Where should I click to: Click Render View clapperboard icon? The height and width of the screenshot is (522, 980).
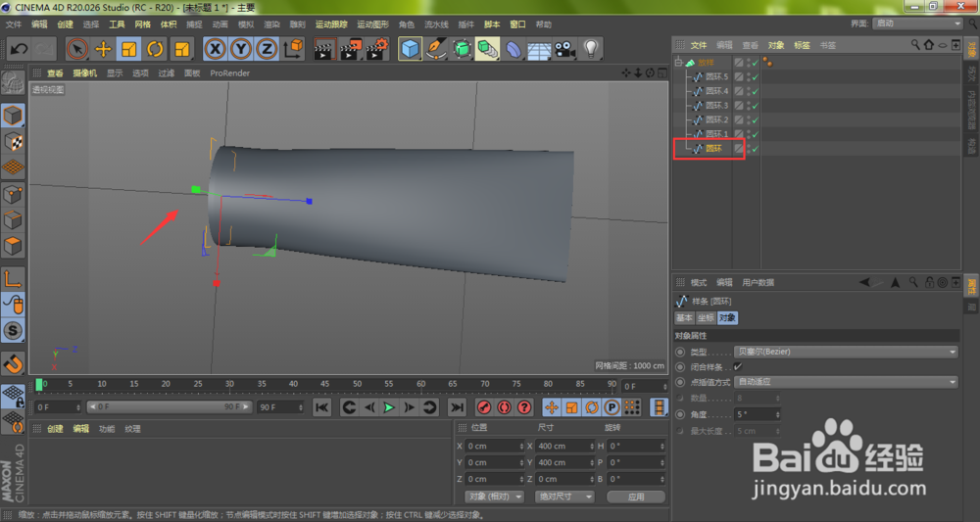(323, 49)
